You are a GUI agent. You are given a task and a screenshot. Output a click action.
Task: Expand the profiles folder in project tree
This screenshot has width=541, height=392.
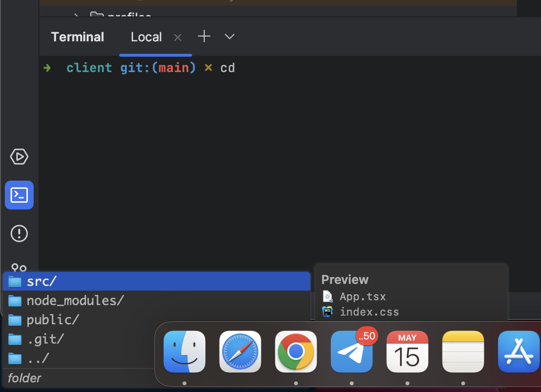76,15
